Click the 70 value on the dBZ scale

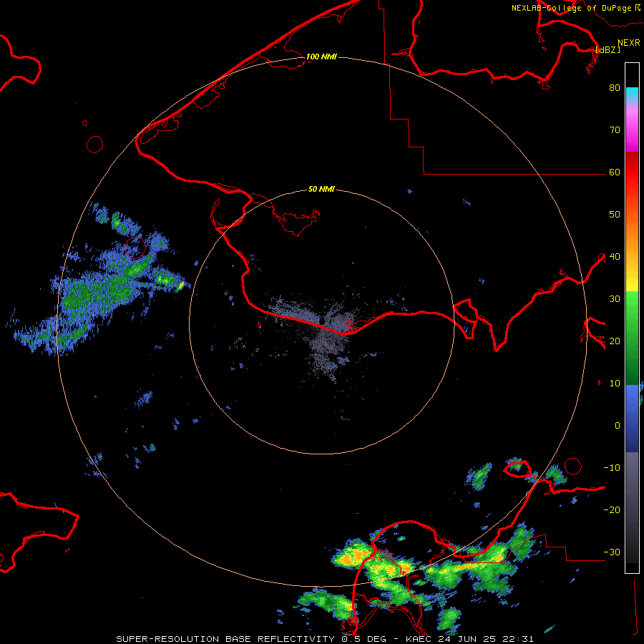(x=615, y=130)
